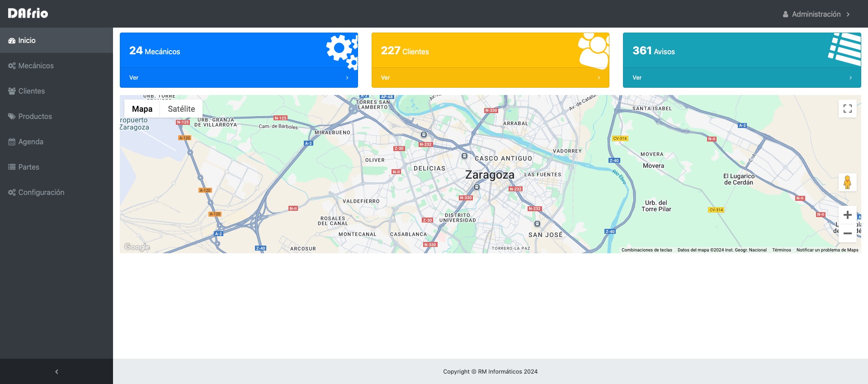
Task: Click the Street View pegman icon
Action: (848, 182)
